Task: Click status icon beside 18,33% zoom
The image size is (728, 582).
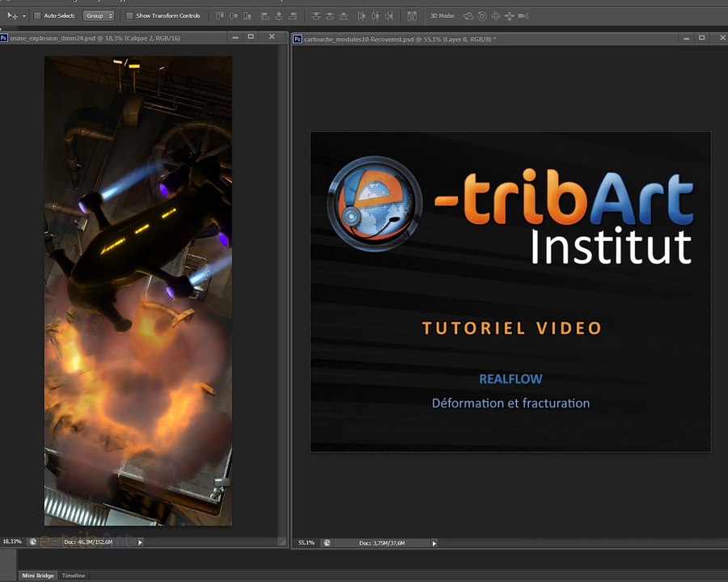Action: (x=32, y=542)
